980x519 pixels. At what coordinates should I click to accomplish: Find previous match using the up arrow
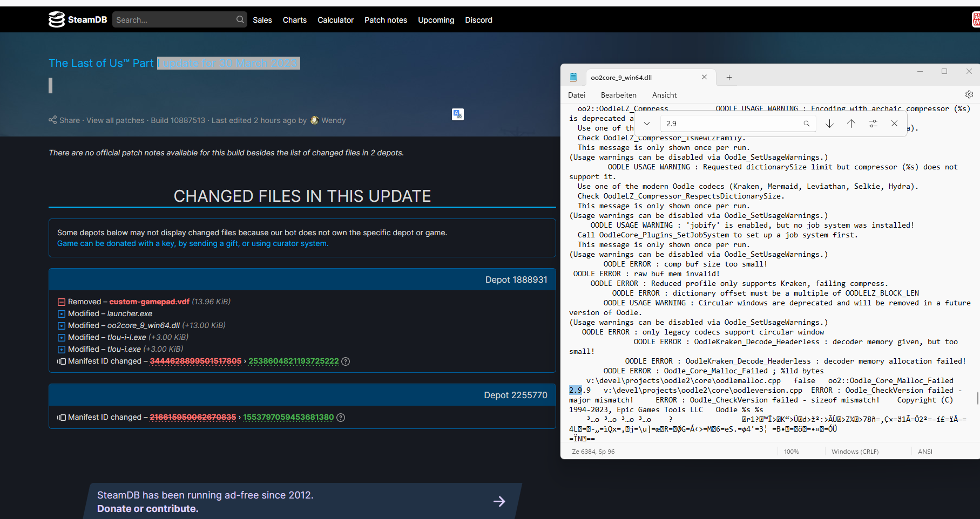point(851,124)
